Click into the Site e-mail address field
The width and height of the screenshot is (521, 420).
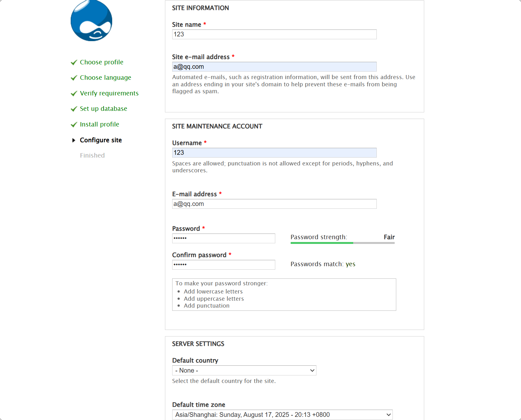(274, 67)
